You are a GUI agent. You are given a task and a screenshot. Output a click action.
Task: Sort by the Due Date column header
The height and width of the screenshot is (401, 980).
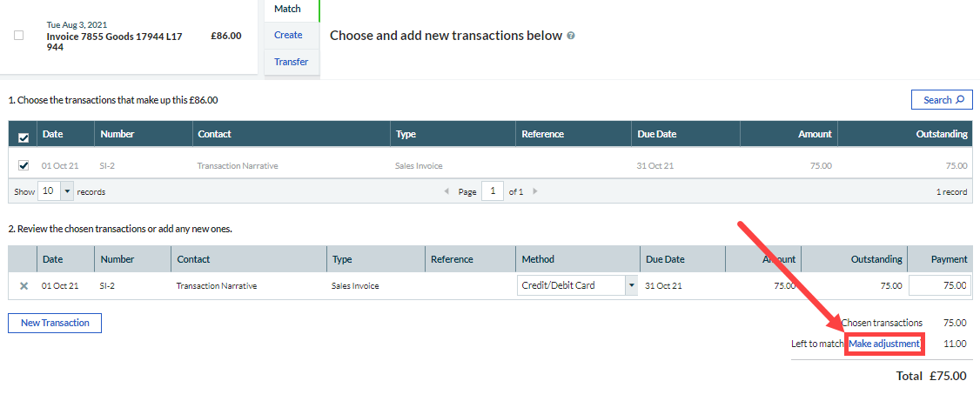click(656, 134)
